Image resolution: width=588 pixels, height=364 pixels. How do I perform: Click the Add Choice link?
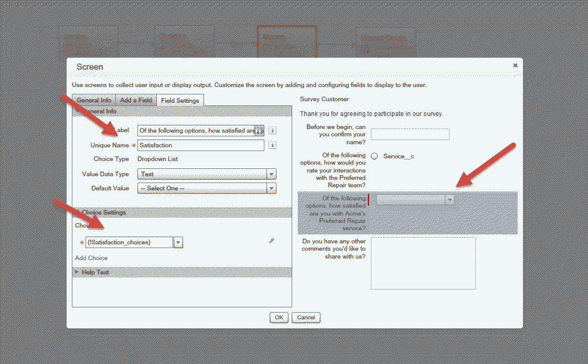(x=91, y=258)
